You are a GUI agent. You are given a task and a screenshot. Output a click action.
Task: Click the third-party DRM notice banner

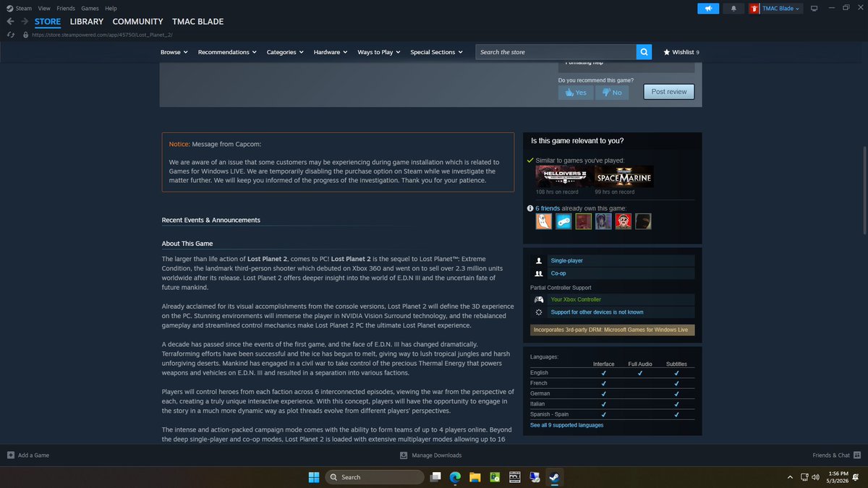click(613, 330)
